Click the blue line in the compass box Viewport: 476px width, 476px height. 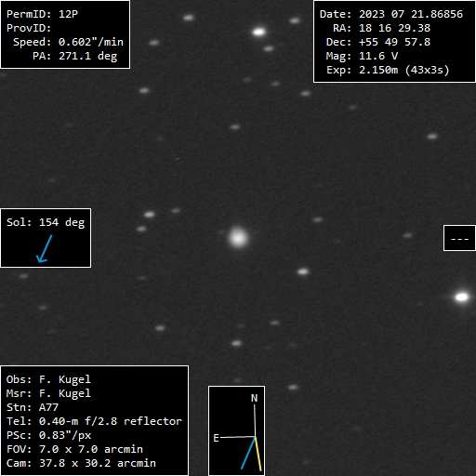click(x=248, y=453)
